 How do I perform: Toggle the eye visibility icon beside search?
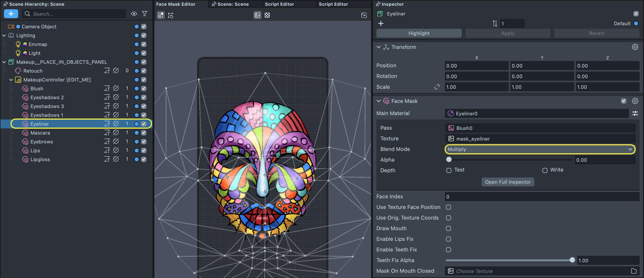point(134,14)
